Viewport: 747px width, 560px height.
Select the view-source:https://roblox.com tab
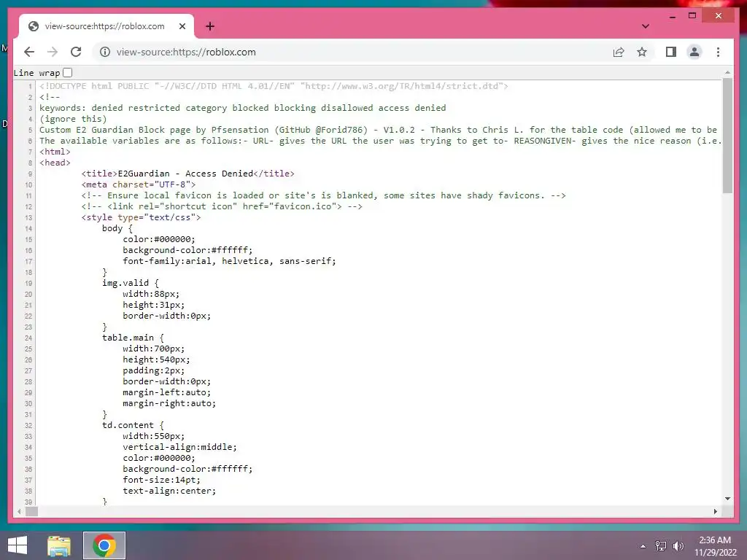click(x=107, y=26)
